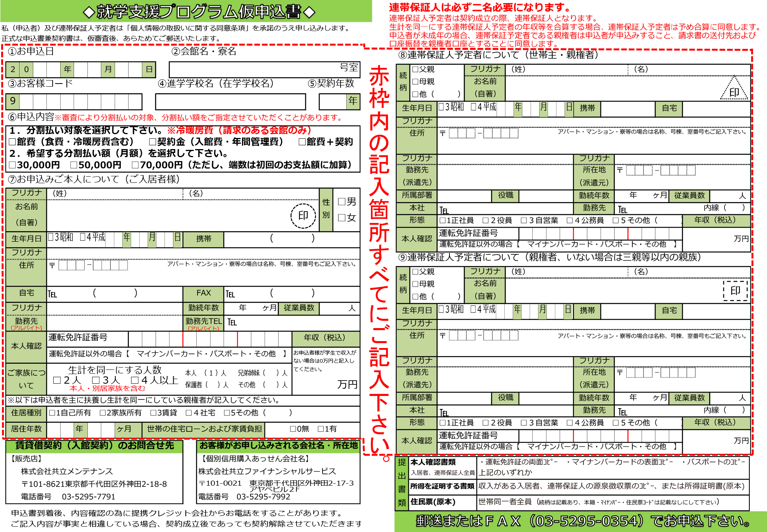The height and width of the screenshot is (532, 767).
Task: Click applicant お名前（自署） signature field
Action: point(183,215)
